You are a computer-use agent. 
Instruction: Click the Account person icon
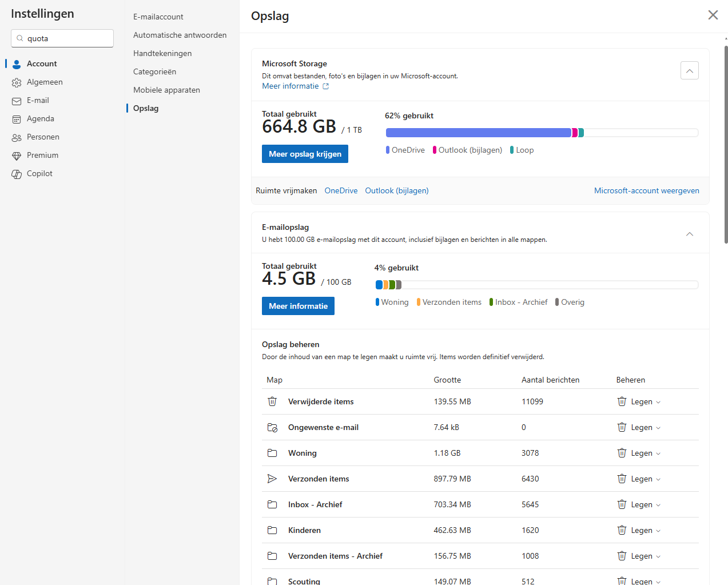point(17,64)
